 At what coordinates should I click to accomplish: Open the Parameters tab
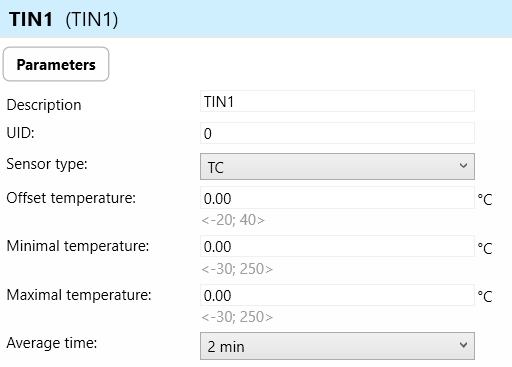coord(56,64)
